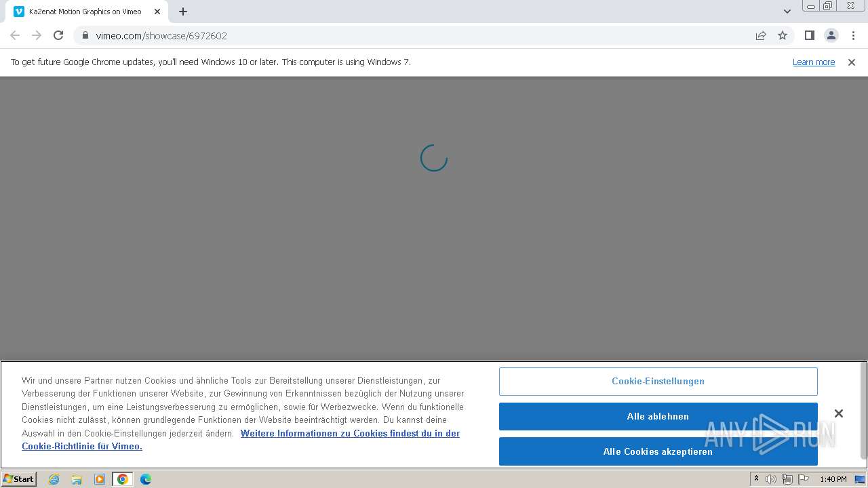Open new tab with plus button

(183, 12)
